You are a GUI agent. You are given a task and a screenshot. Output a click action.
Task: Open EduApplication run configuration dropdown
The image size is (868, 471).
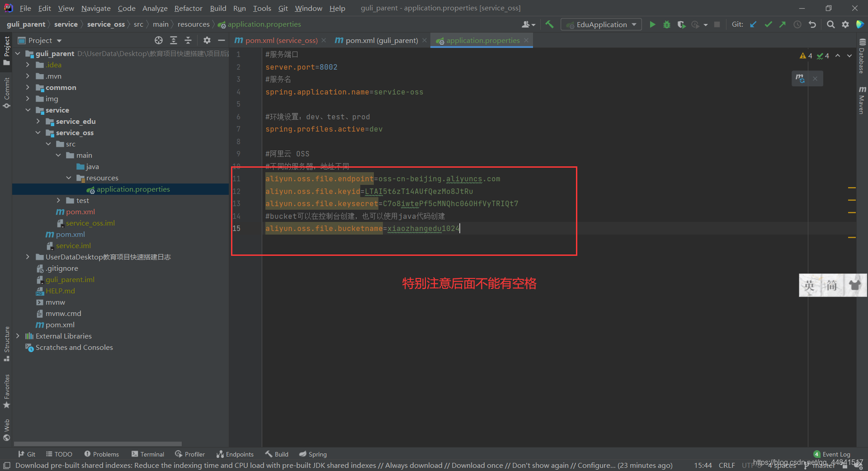[601, 24]
